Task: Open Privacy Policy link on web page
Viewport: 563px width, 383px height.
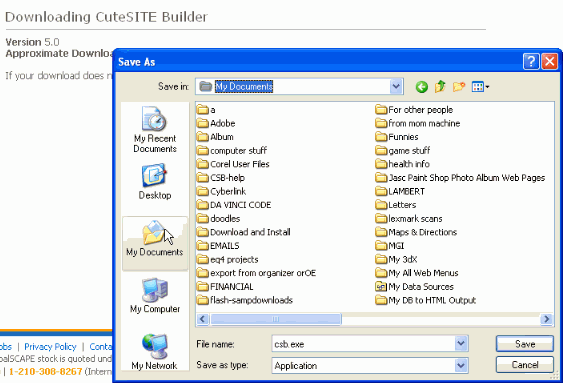Action: click(x=50, y=347)
